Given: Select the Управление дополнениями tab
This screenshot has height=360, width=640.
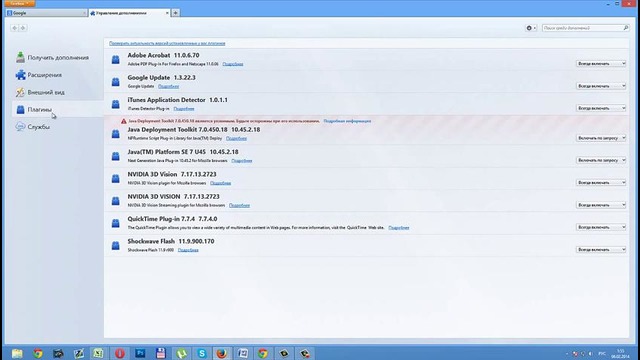Looking at the screenshot, I should pyautogui.click(x=129, y=13).
